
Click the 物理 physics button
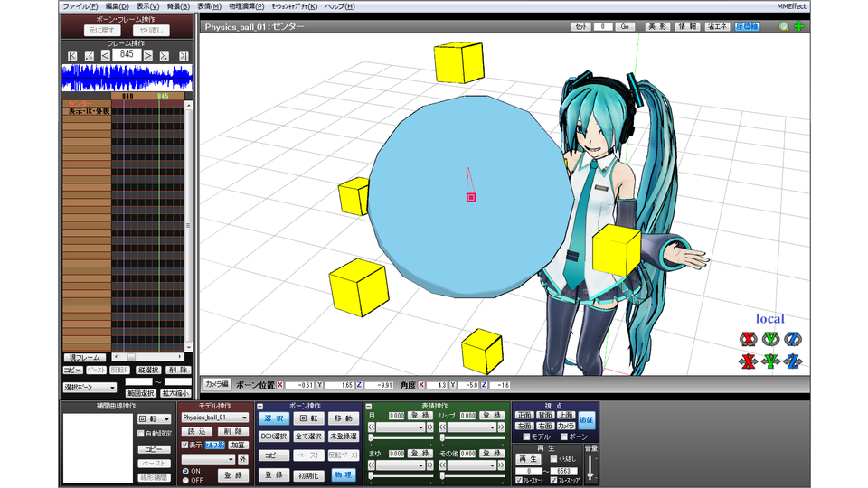tap(343, 474)
